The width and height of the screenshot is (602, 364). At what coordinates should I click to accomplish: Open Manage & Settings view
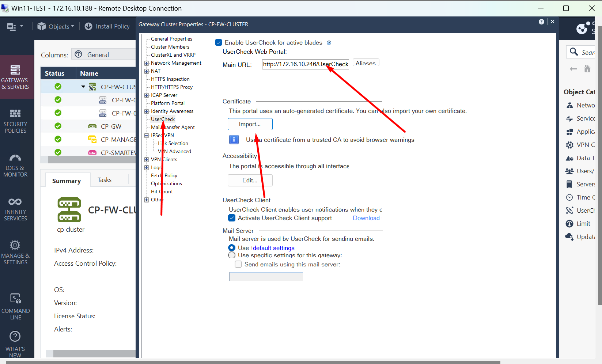click(x=15, y=251)
